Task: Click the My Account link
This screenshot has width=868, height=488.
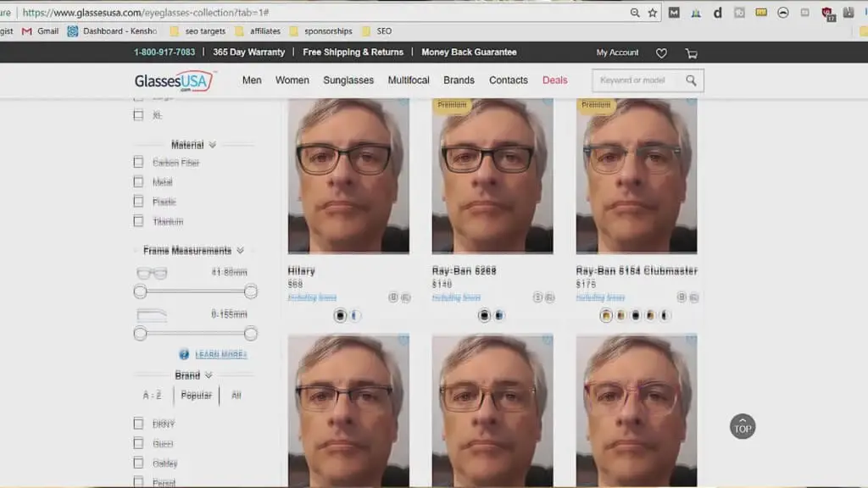Action: click(617, 53)
